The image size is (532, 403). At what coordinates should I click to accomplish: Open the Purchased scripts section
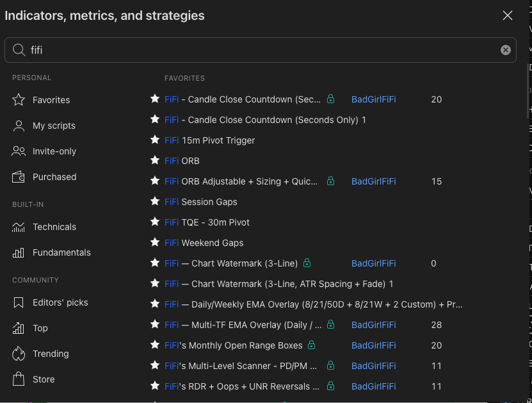54,177
